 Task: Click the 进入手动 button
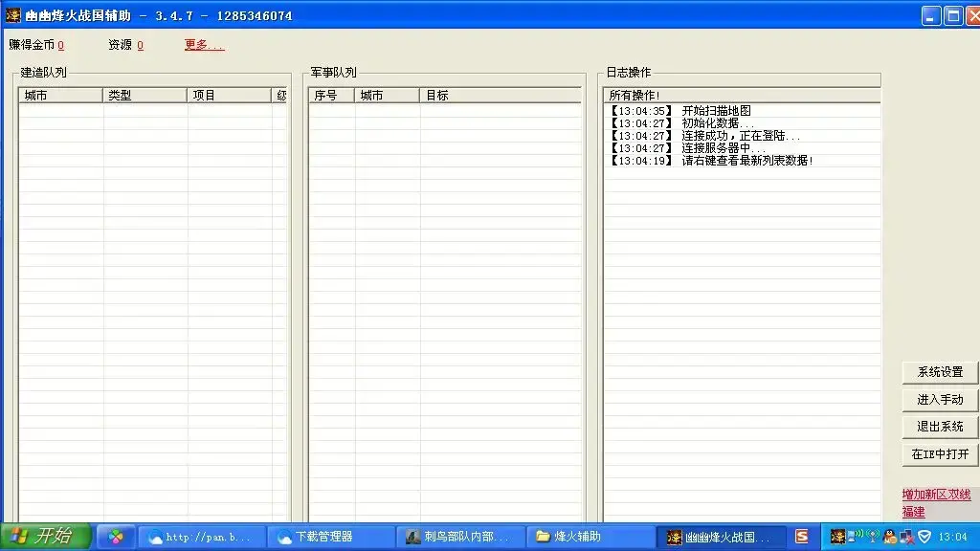940,400
